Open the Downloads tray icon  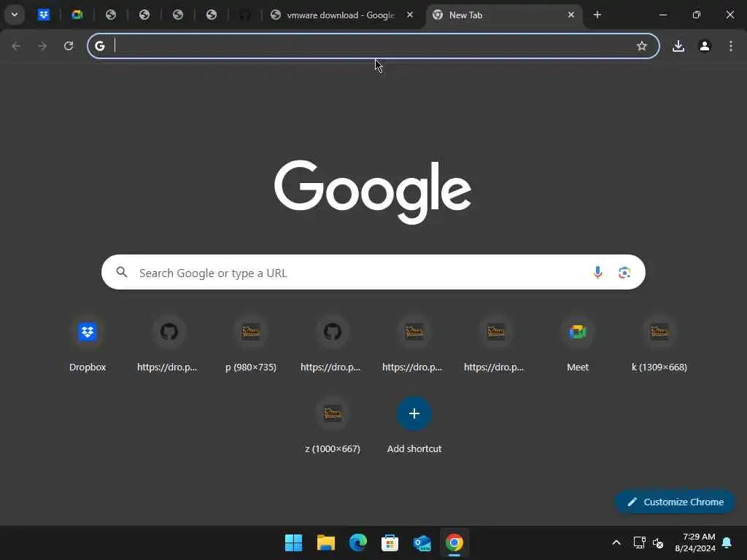tap(678, 46)
